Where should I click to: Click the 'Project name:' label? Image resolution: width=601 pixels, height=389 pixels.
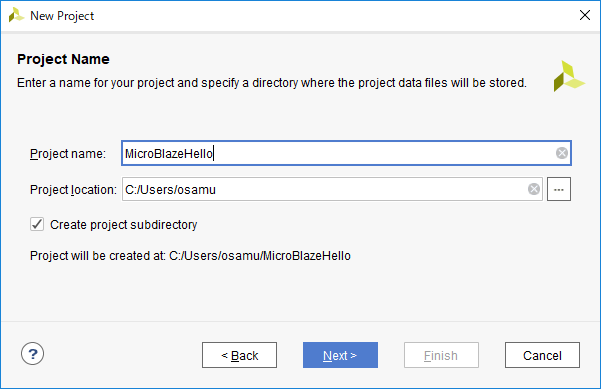click(68, 154)
